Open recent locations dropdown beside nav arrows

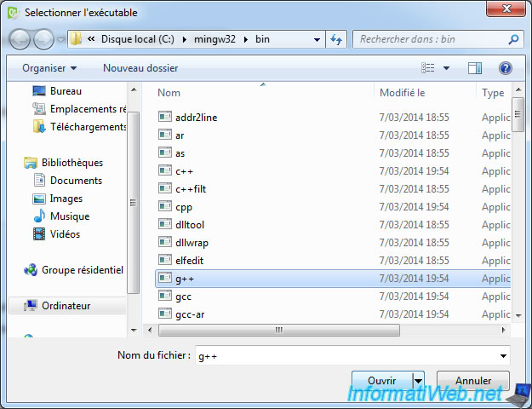point(60,40)
